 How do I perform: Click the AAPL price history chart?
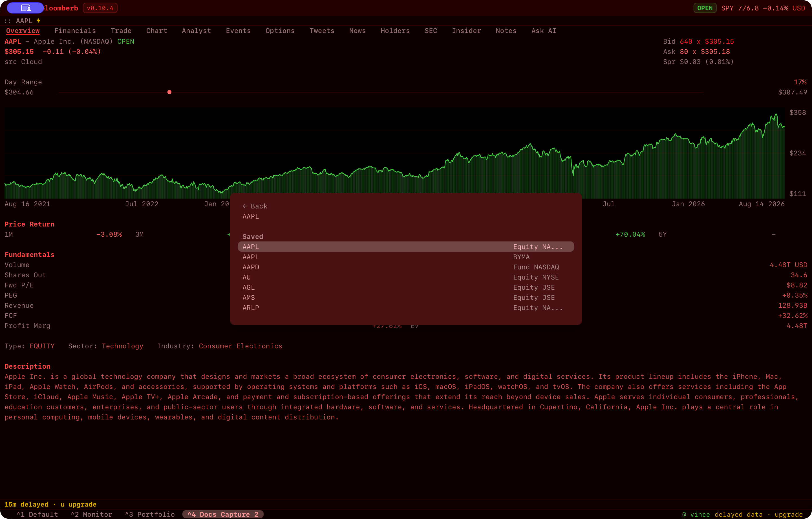(x=394, y=153)
